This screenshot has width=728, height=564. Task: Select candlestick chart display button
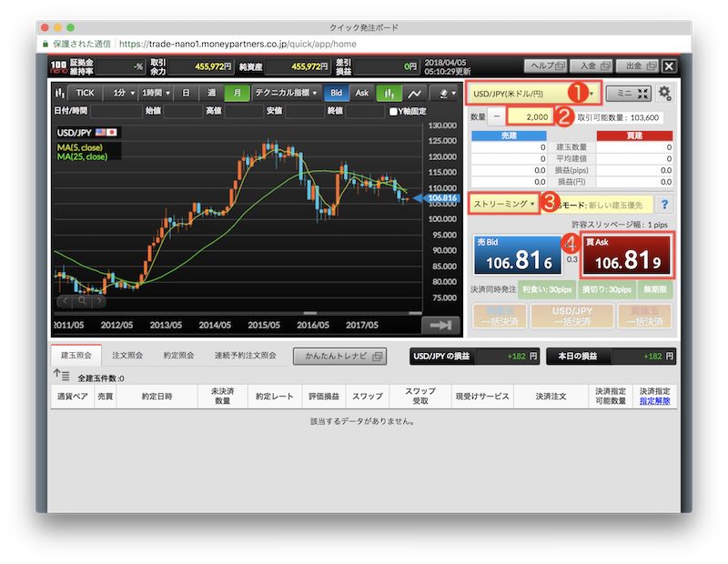tap(389, 94)
